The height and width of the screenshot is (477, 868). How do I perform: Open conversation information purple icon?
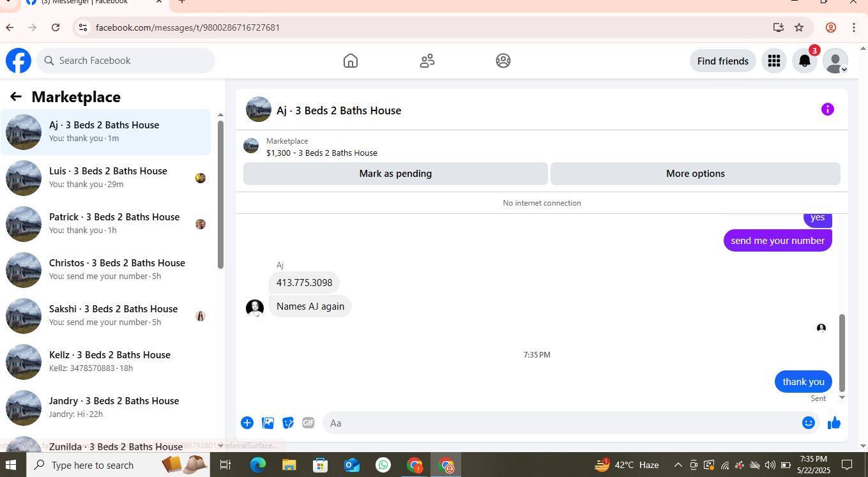click(x=827, y=109)
